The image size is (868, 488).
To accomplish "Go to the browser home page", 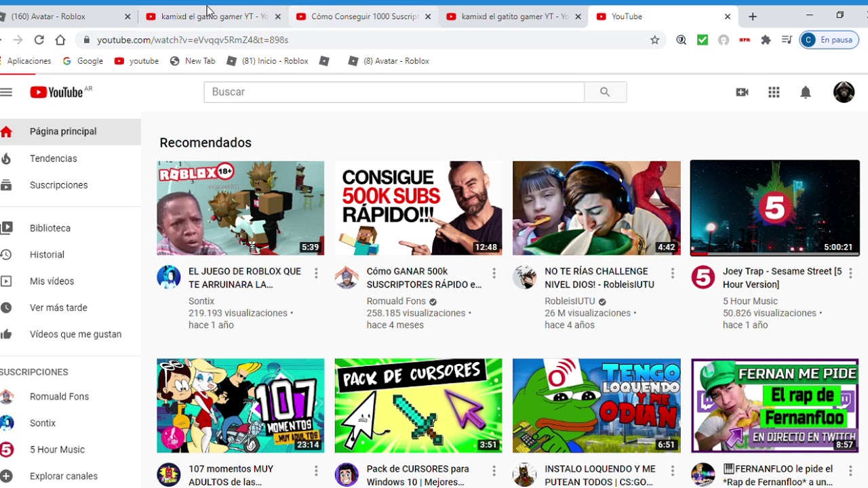I will pyautogui.click(x=60, y=40).
